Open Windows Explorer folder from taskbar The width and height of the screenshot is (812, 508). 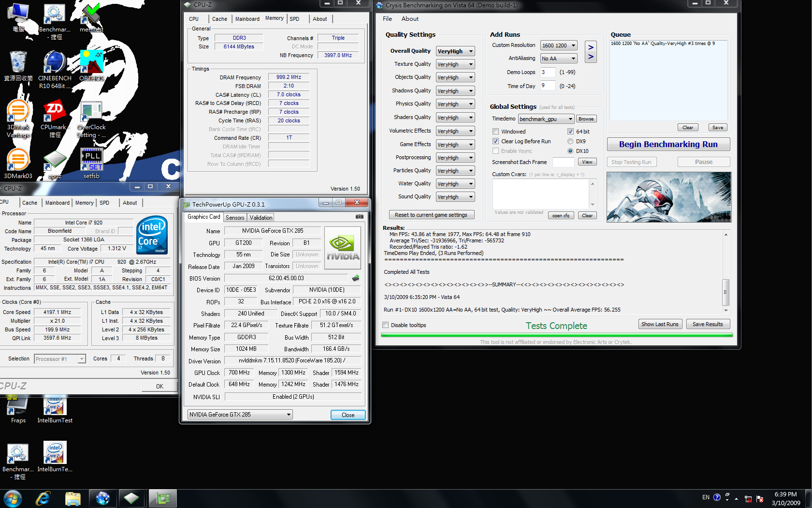point(73,498)
